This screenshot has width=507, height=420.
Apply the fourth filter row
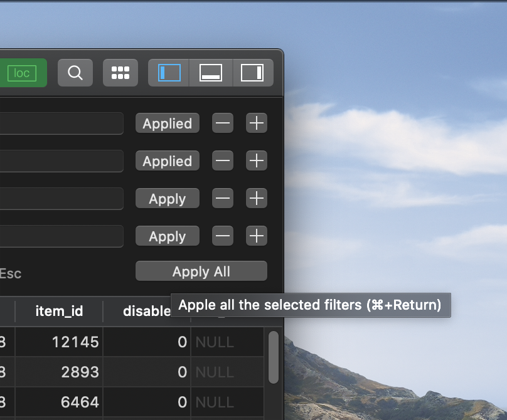point(167,236)
